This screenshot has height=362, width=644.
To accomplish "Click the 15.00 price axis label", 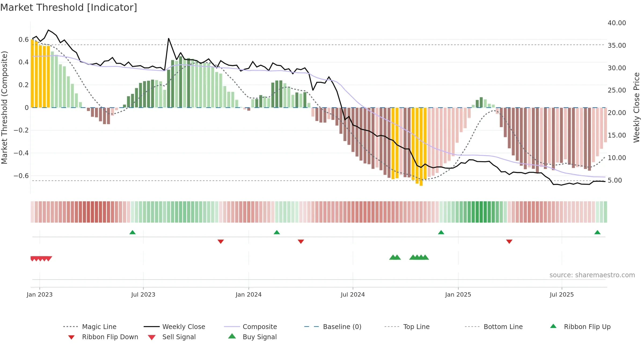I will [617, 135].
